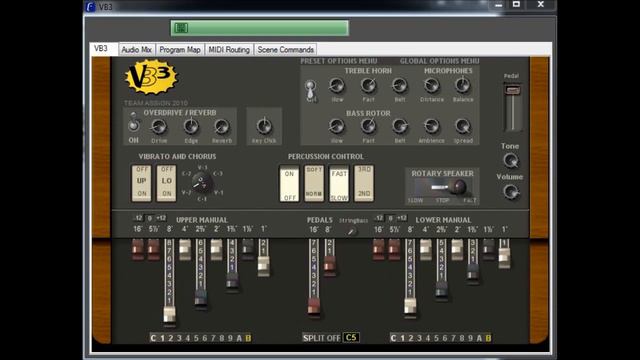Set upper manual transpose to +12

point(161,218)
